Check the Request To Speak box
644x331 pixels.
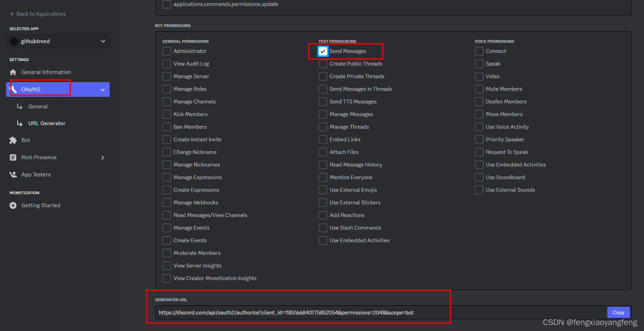(479, 152)
